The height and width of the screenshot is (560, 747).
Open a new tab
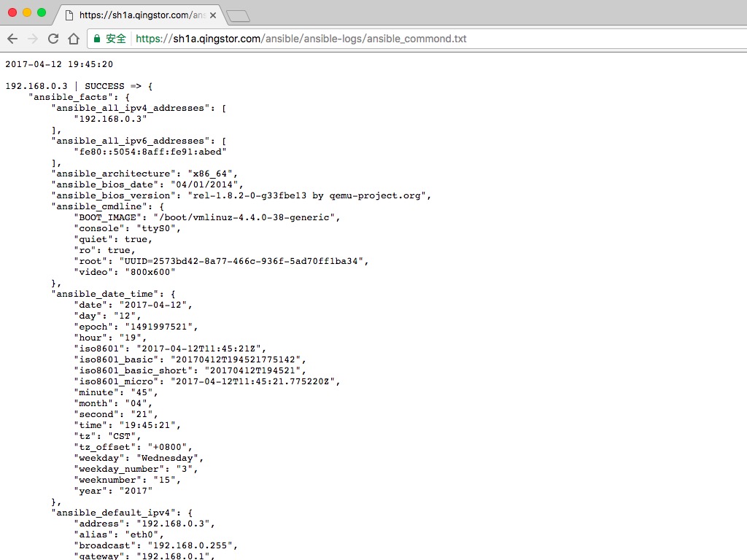pos(237,15)
